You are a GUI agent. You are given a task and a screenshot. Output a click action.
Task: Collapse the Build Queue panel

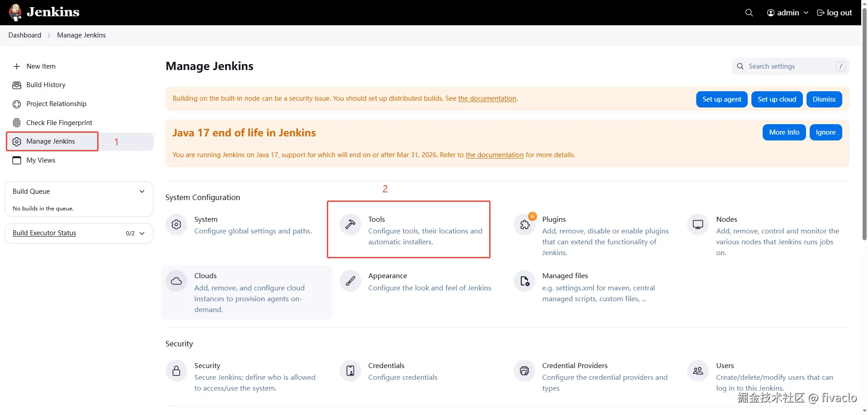click(142, 191)
